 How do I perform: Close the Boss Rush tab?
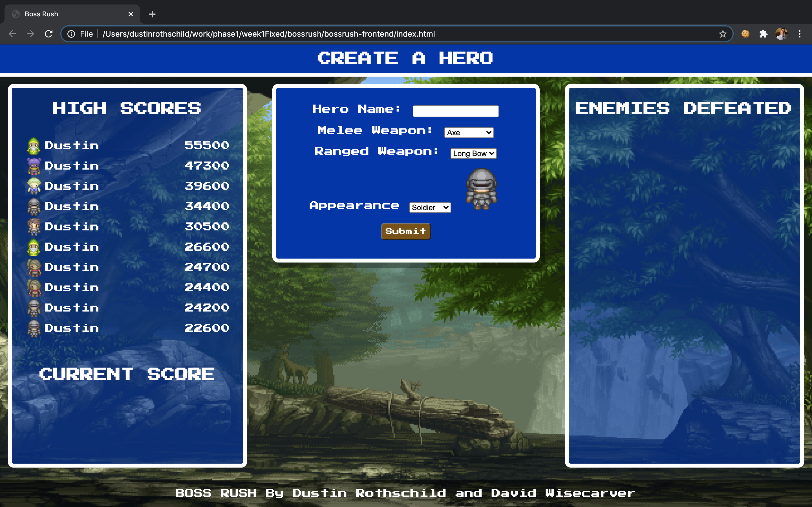click(x=131, y=14)
